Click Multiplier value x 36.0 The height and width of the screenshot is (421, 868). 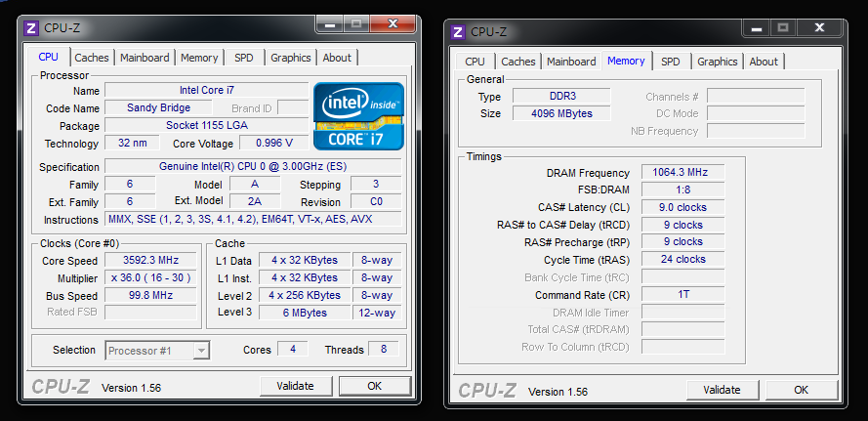tap(150, 277)
